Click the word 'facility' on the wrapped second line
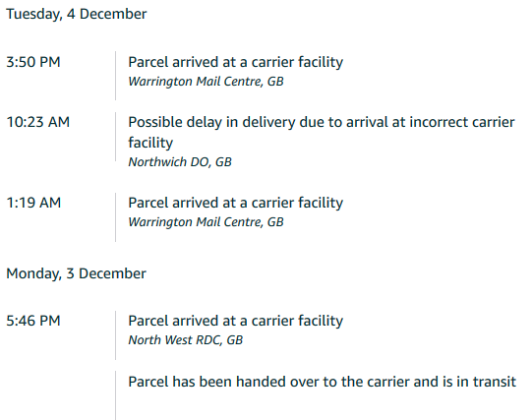 (x=150, y=143)
